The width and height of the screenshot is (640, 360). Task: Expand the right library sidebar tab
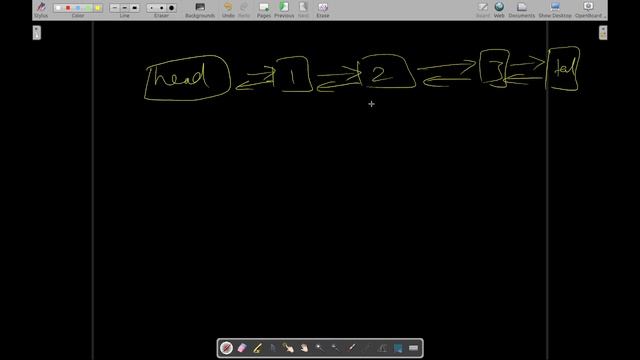(x=603, y=33)
